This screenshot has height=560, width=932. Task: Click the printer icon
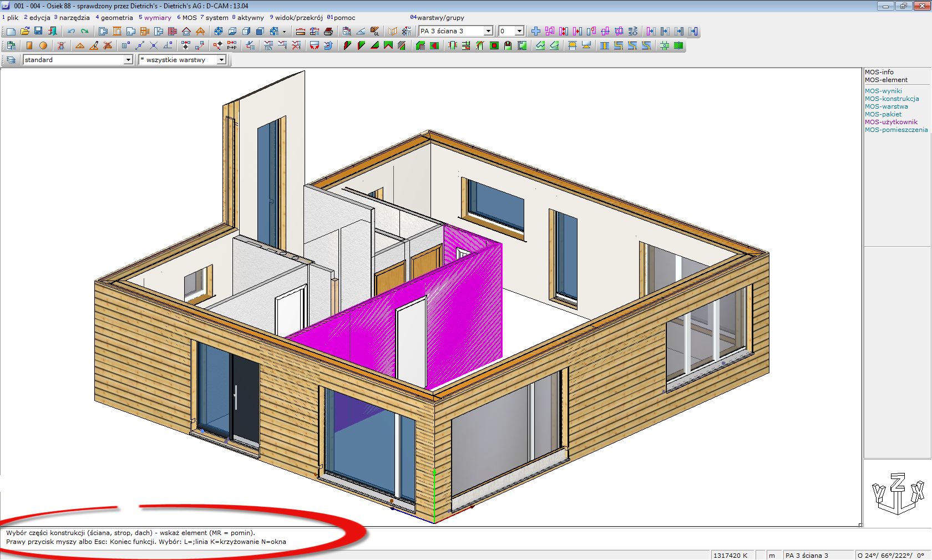click(328, 32)
